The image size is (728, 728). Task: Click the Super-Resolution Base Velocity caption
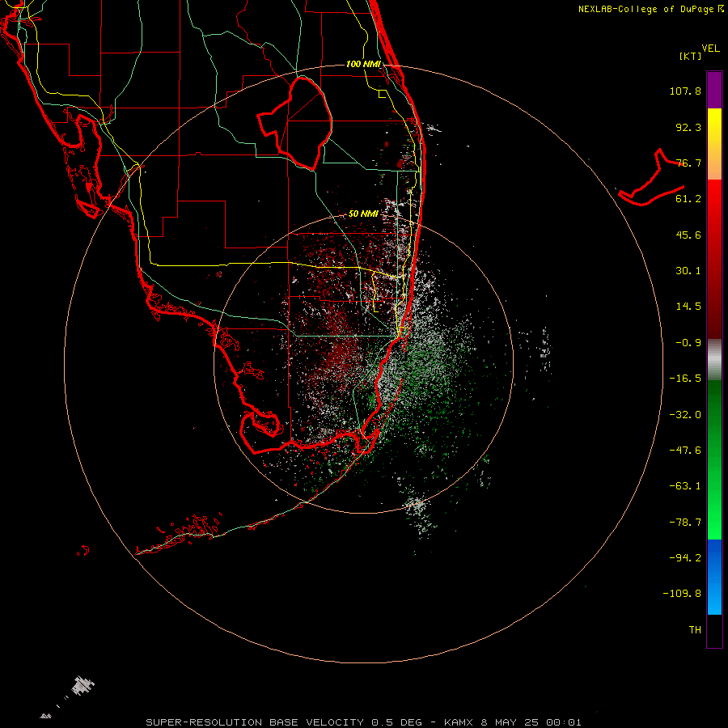click(363, 722)
